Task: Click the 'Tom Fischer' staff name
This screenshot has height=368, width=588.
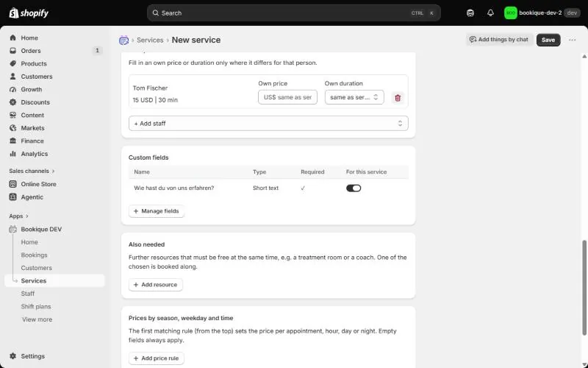Action: [150, 88]
